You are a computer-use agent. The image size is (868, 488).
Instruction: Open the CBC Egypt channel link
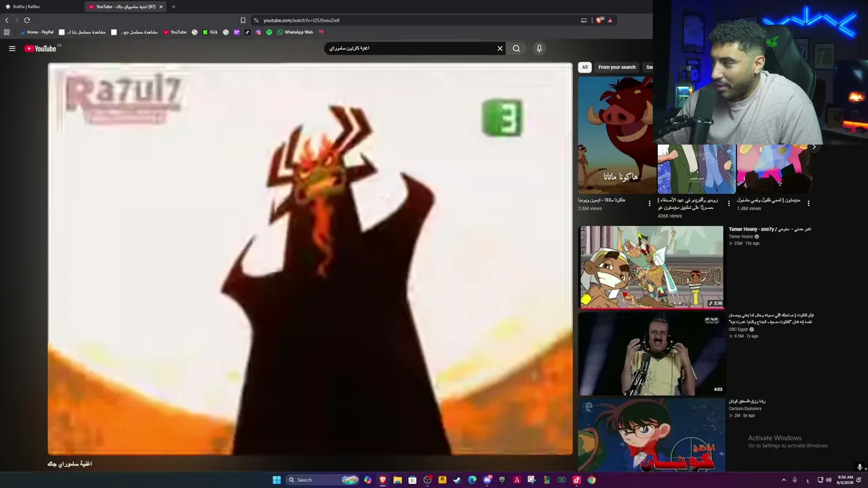[739, 329]
